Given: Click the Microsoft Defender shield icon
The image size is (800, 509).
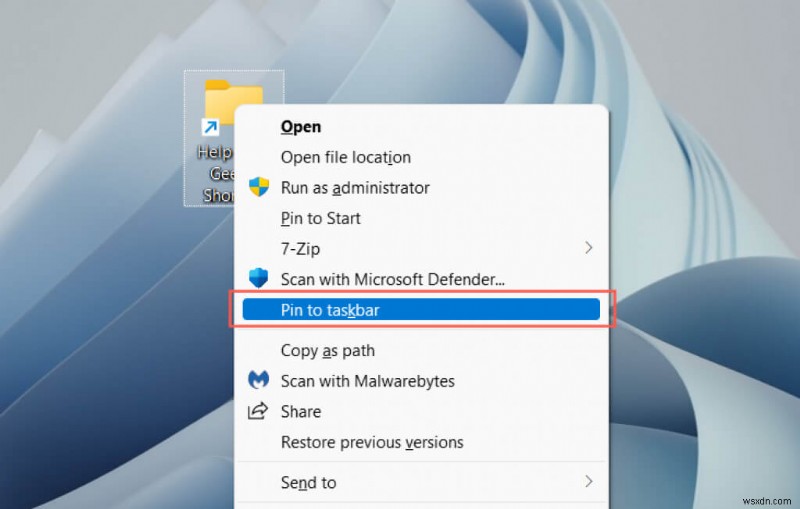Looking at the screenshot, I should click(x=258, y=278).
